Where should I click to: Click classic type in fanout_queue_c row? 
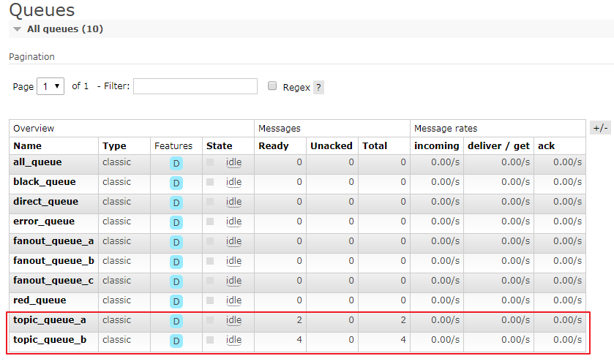116,281
